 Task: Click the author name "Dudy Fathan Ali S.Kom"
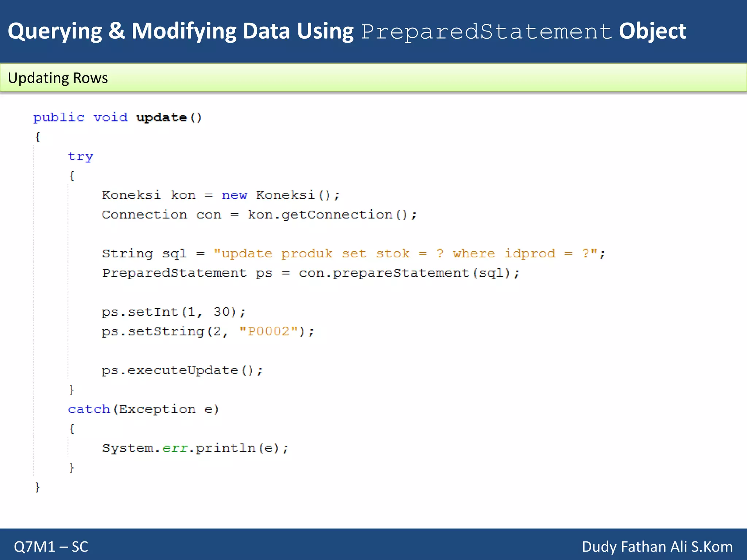coord(657,547)
